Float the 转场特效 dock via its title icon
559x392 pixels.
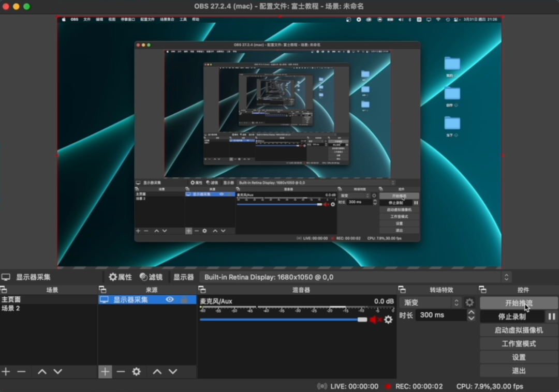coord(402,290)
